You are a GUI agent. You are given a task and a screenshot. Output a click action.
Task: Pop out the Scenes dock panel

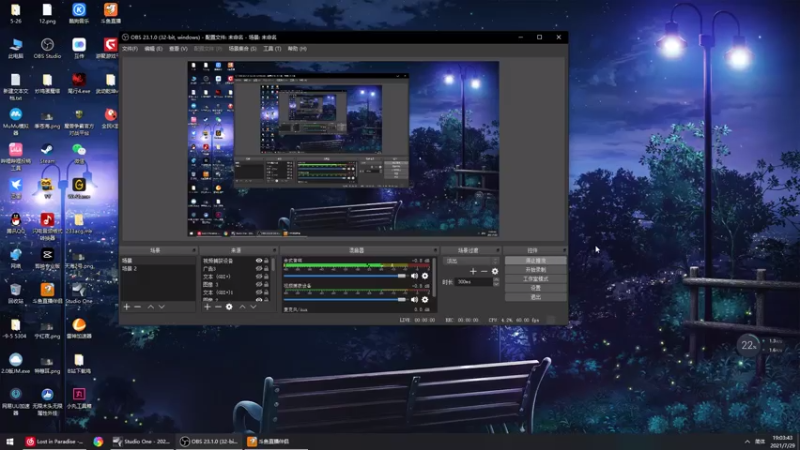[194, 250]
